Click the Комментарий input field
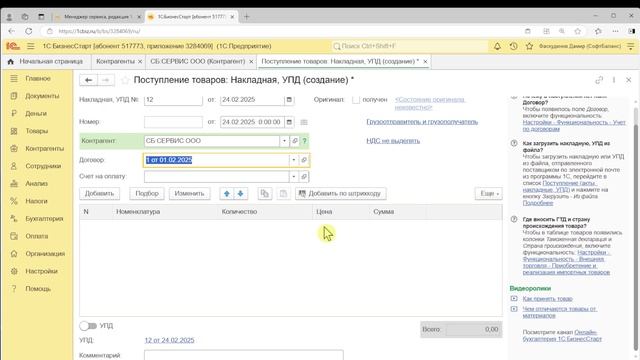The width and height of the screenshot is (640, 360). click(x=244, y=355)
